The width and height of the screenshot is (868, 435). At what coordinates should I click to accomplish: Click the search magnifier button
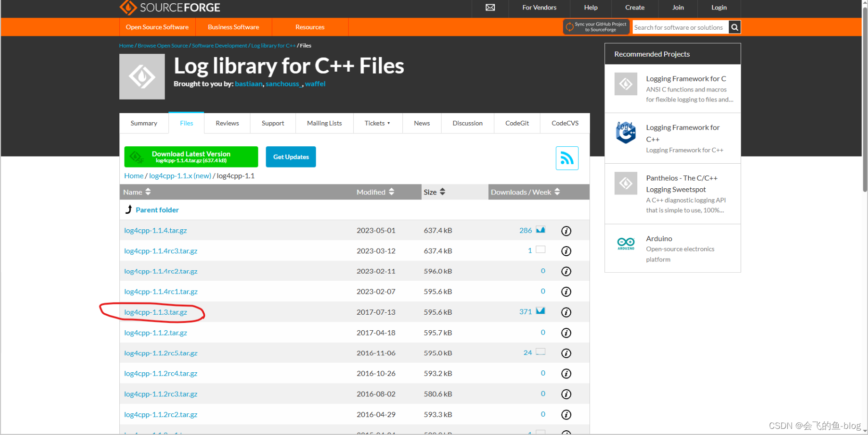(x=734, y=27)
